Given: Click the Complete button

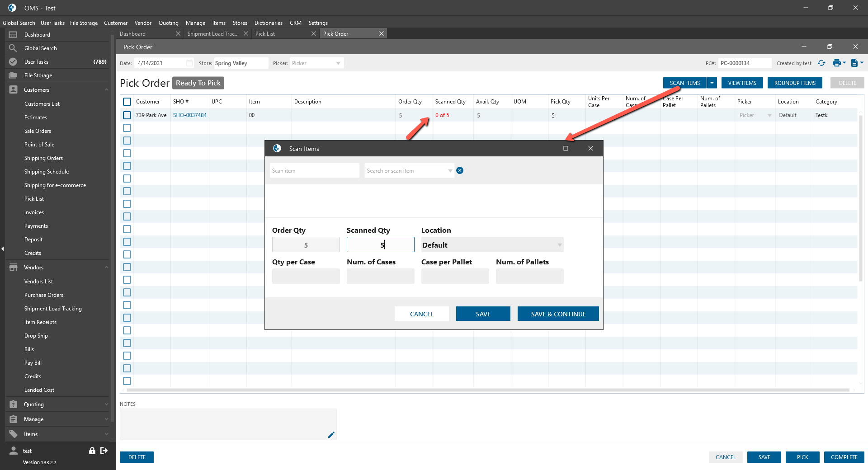Looking at the screenshot, I should tap(844, 457).
